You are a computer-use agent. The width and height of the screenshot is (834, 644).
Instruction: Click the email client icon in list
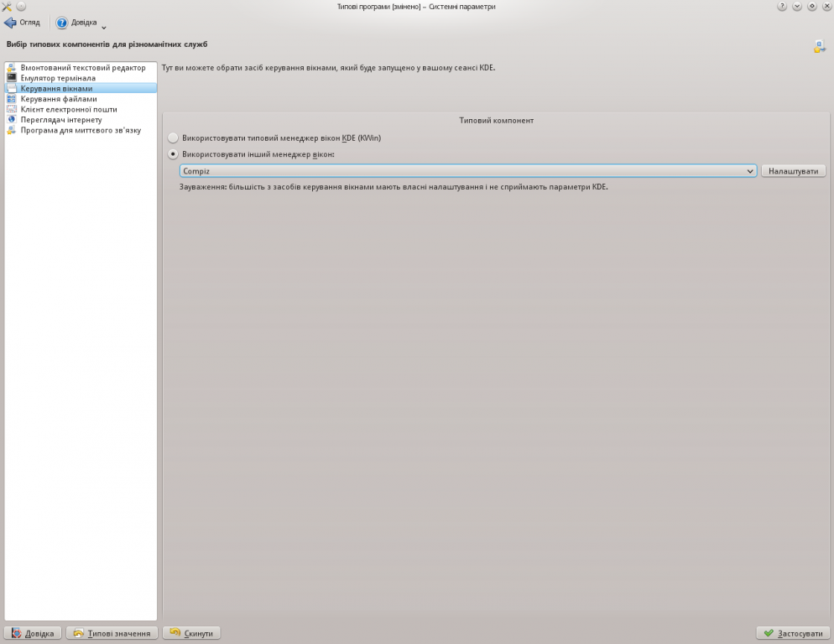pyautogui.click(x=11, y=109)
